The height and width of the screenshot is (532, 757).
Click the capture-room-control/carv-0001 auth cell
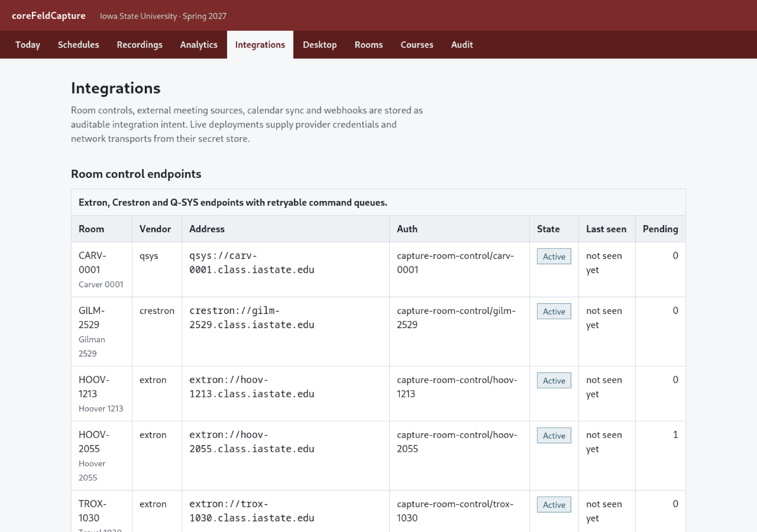tap(459, 270)
